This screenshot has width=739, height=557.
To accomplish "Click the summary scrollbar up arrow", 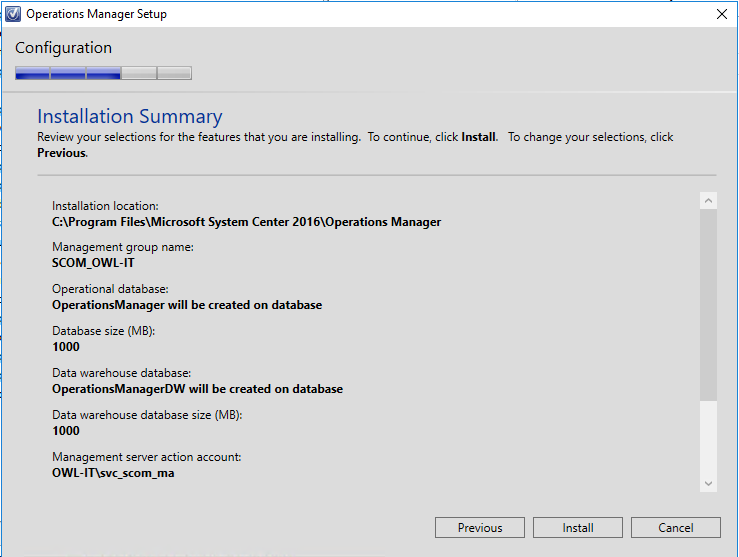I will pos(708,201).
